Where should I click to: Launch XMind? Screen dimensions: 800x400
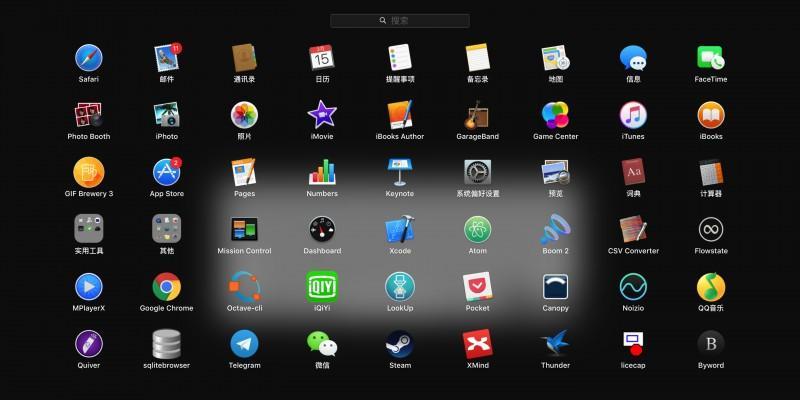point(478,344)
